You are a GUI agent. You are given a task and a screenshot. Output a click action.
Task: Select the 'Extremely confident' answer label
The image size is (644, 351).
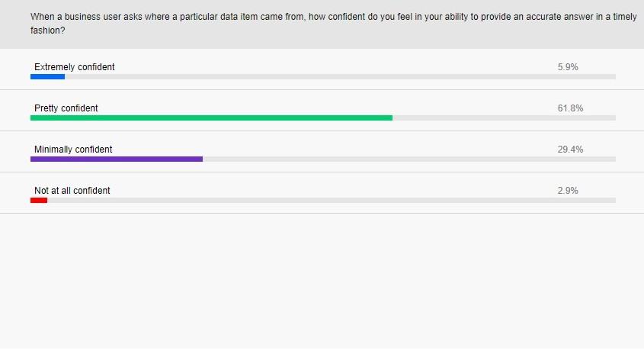point(75,67)
